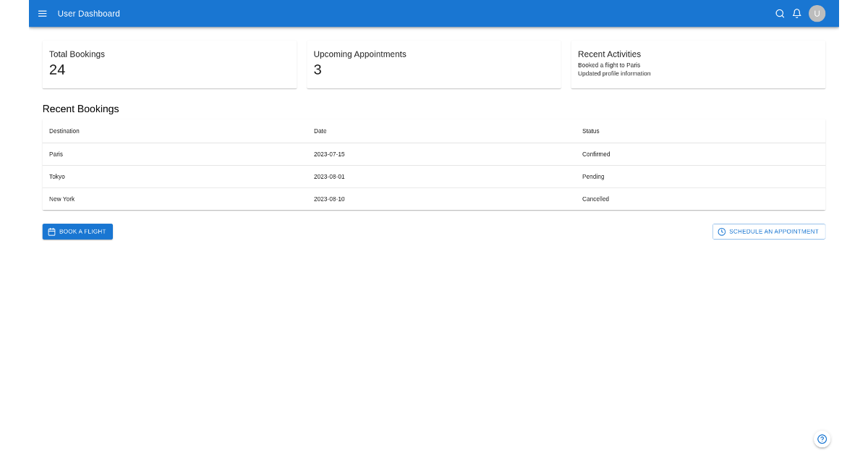Select the Tokyo booking row

[x=289, y=177]
